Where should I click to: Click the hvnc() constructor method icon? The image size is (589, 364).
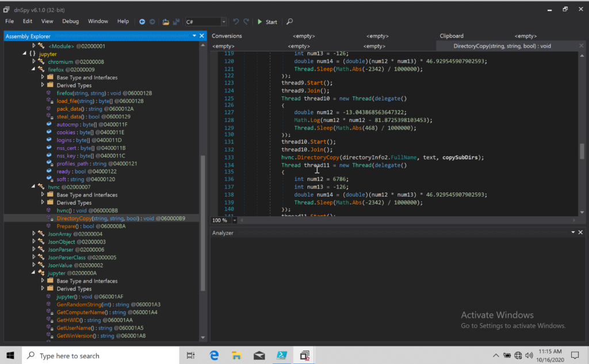[x=49, y=210]
